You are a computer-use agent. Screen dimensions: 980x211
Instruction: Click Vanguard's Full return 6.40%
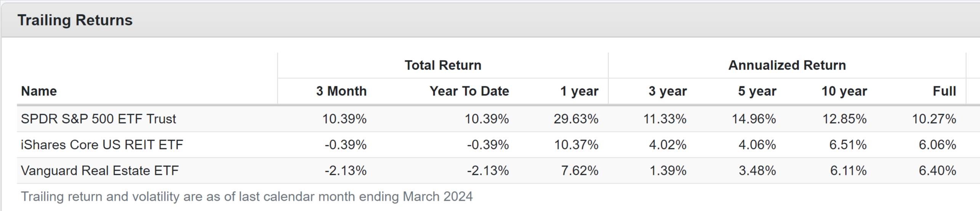click(937, 171)
